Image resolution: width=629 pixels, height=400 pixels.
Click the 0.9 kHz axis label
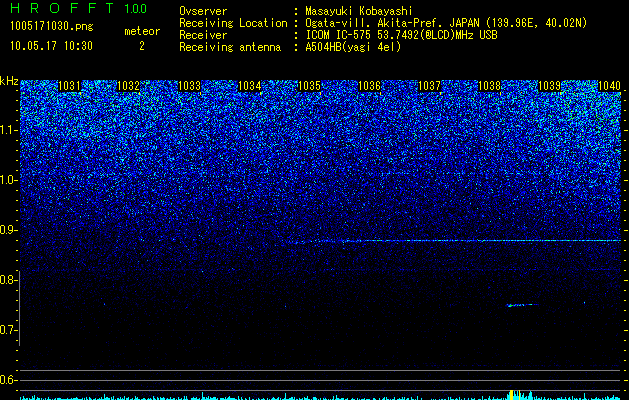click(8, 230)
